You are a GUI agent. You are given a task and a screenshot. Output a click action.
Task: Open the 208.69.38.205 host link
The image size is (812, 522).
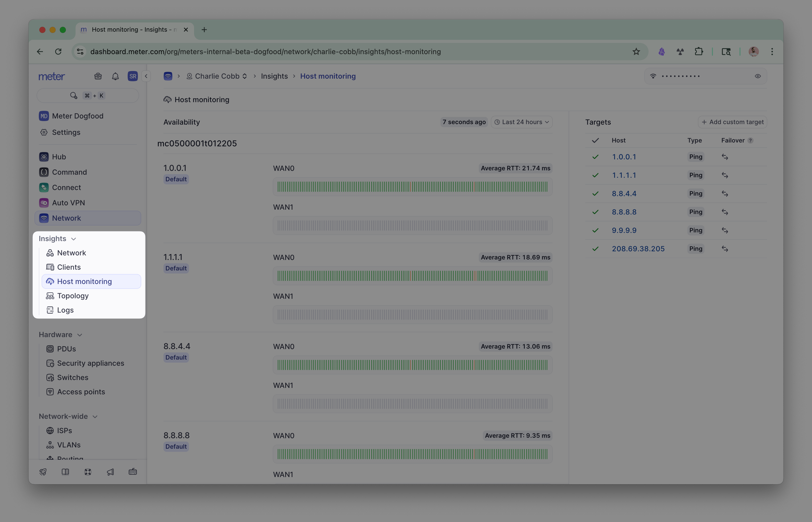click(638, 249)
